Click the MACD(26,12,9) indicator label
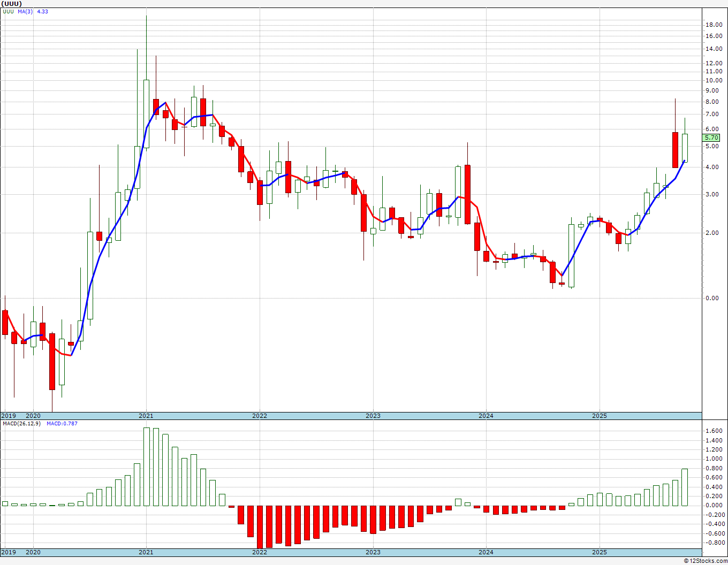This screenshot has height=565, width=728. tap(21, 424)
